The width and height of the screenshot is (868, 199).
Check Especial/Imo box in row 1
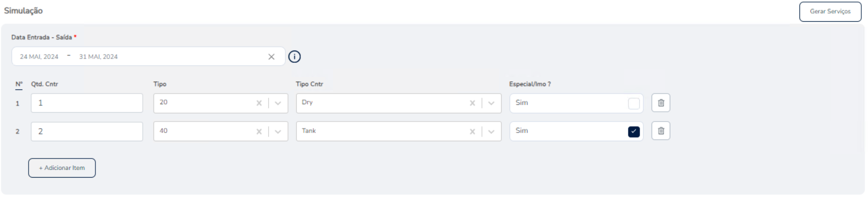[x=633, y=103]
